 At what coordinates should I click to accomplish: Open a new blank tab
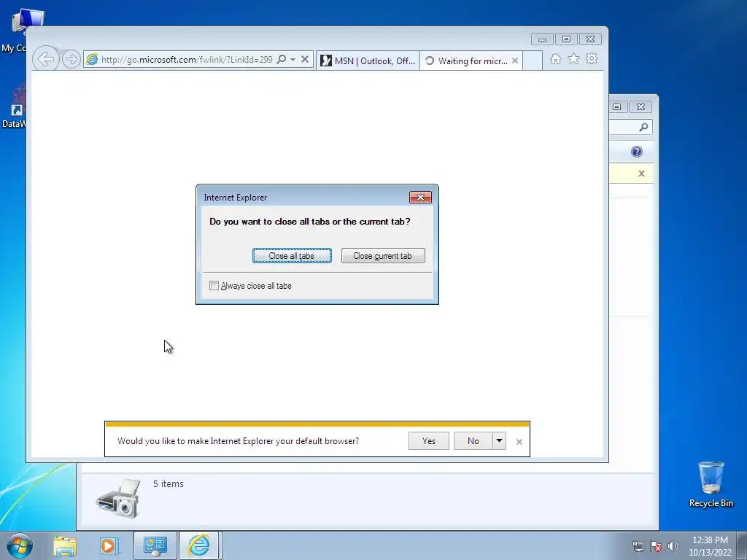[533, 61]
